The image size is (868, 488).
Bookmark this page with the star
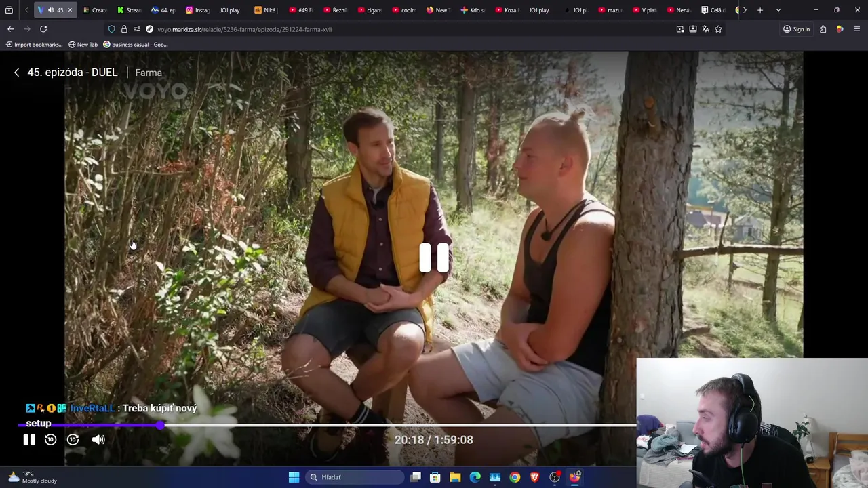point(718,29)
